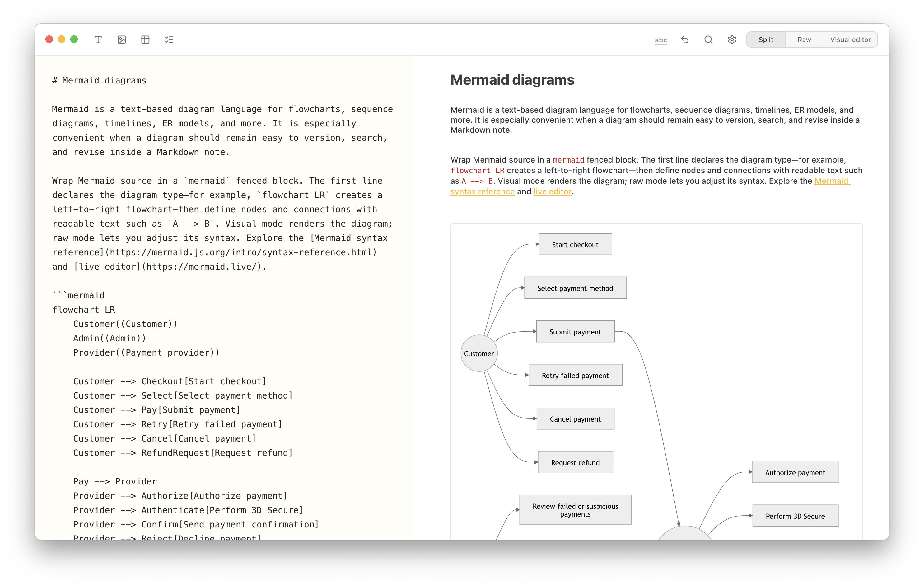Click 'Customer --> Select[Select payment method]' line
This screenshot has width=924, height=586.
(183, 395)
